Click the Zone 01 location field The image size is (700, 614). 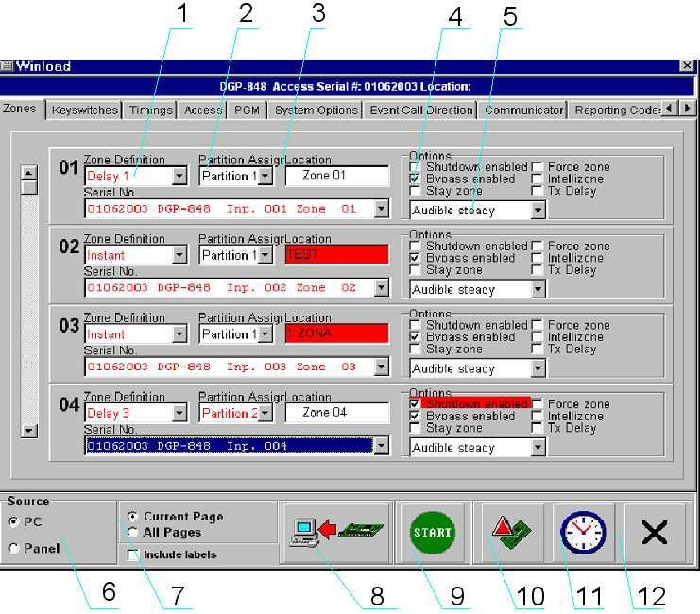pyautogui.click(x=337, y=176)
